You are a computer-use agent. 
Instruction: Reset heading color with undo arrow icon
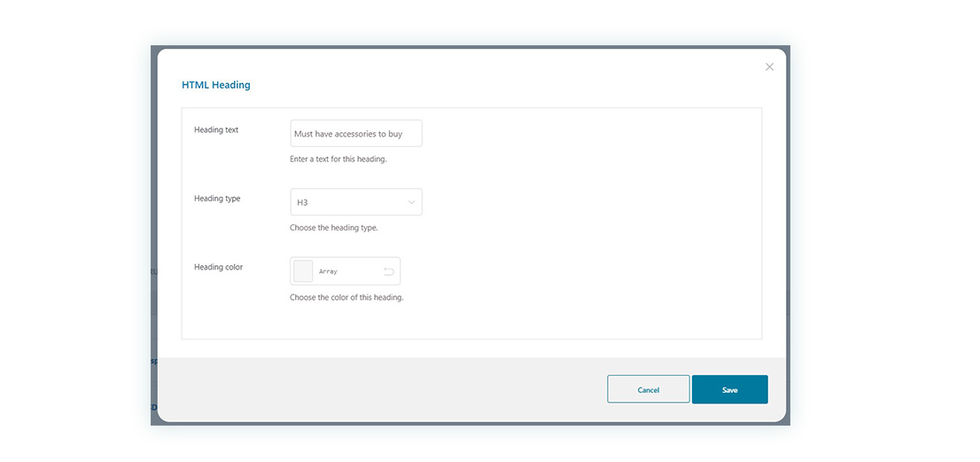[389, 271]
